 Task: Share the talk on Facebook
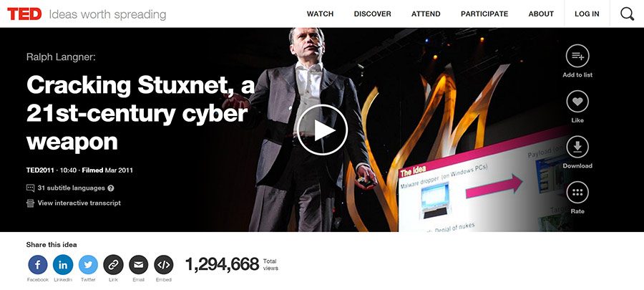tap(38, 265)
